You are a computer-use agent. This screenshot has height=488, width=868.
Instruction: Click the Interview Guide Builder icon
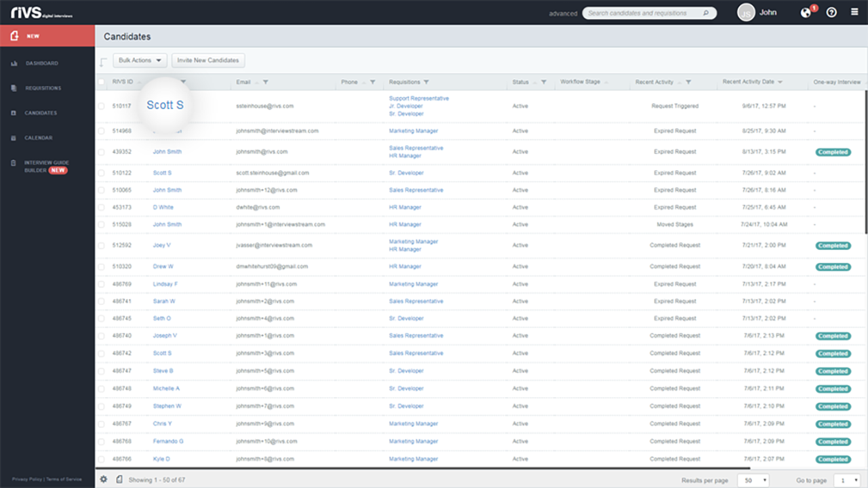click(14, 163)
